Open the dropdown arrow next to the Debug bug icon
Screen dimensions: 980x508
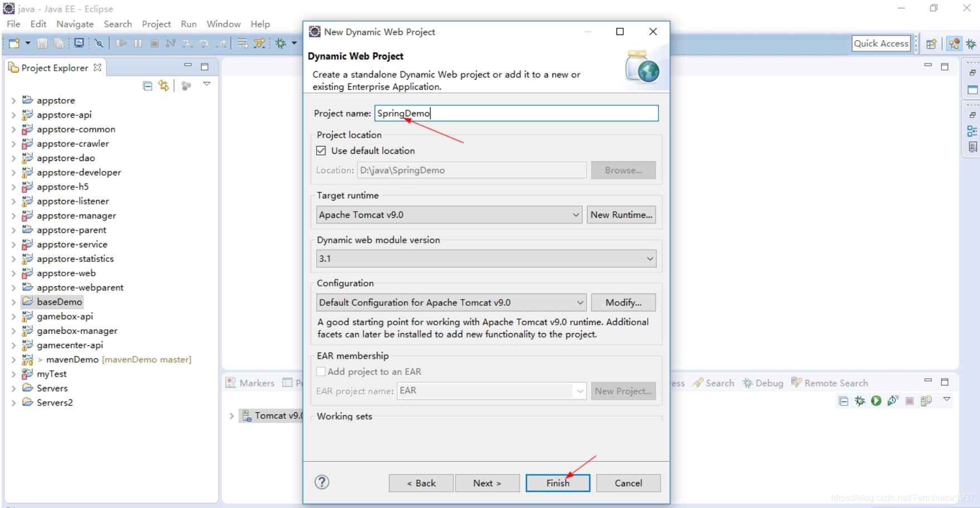click(294, 43)
